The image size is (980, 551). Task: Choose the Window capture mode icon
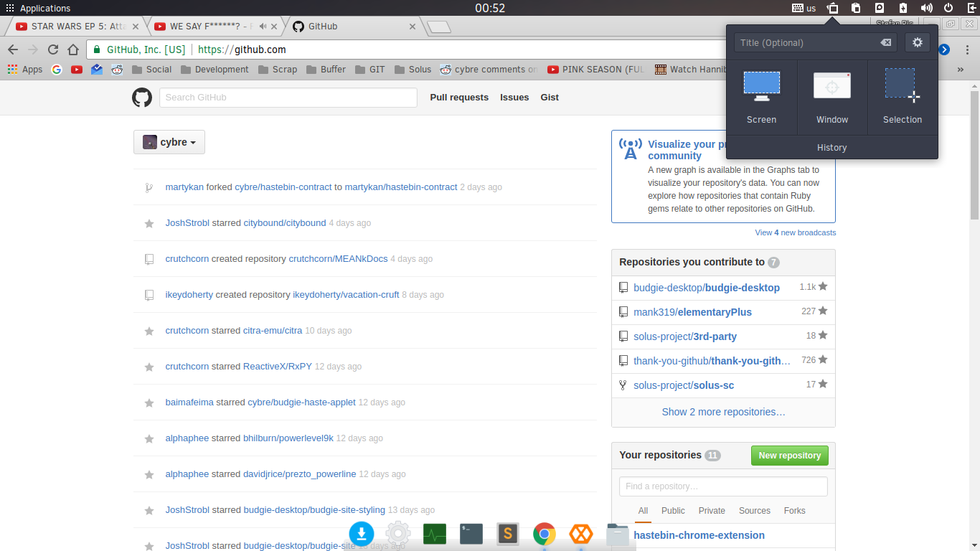pos(832,86)
